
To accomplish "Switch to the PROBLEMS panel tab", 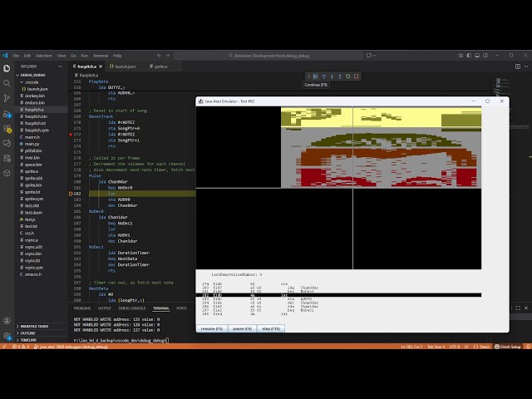I will [x=82, y=308].
